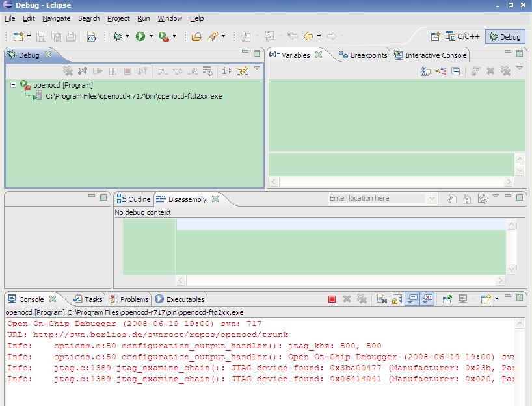Open the File menu

point(10,18)
